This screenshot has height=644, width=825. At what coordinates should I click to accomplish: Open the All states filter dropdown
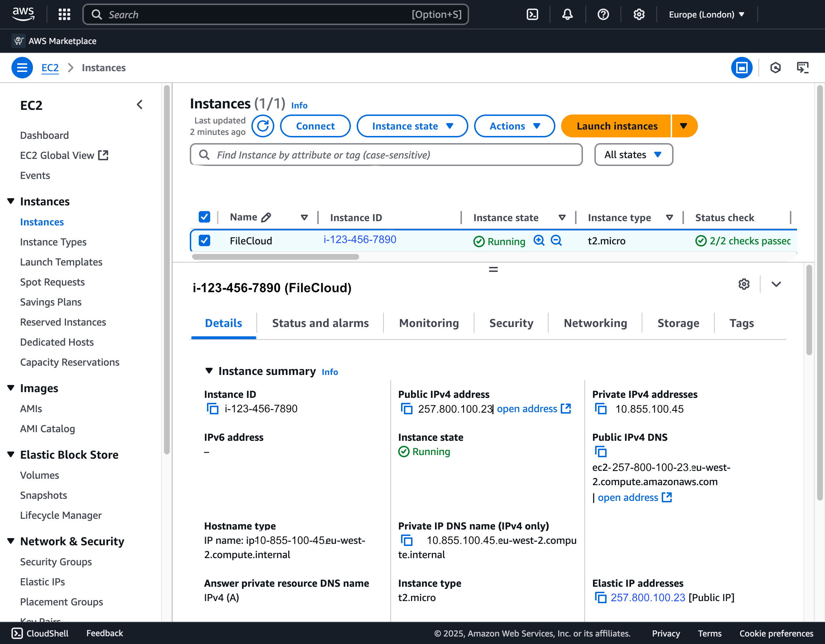[x=633, y=155]
